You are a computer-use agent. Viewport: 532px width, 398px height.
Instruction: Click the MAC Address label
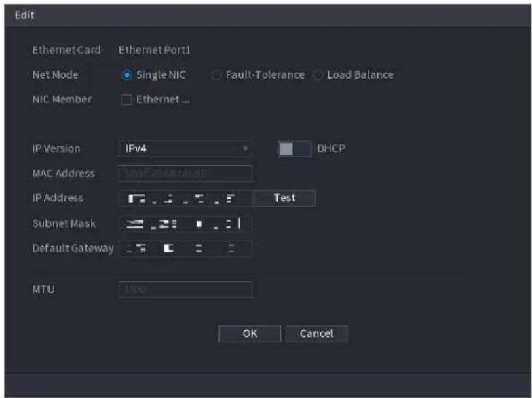click(64, 174)
